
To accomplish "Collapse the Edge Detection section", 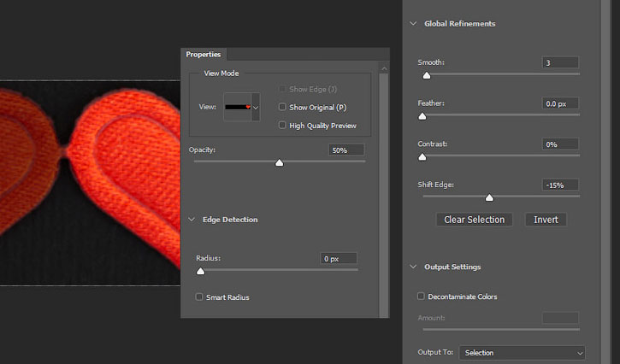I will (x=192, y=220).
